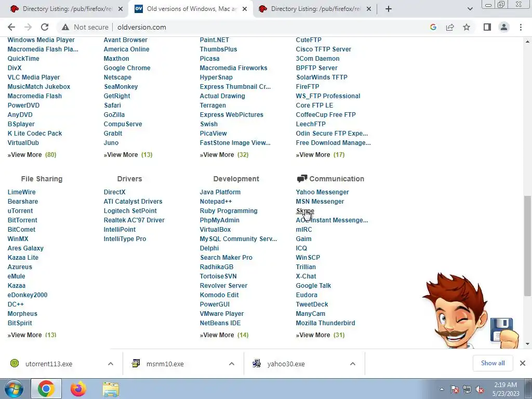Close the downloads bar
This screenshot has width=532, height=399.
523,363
